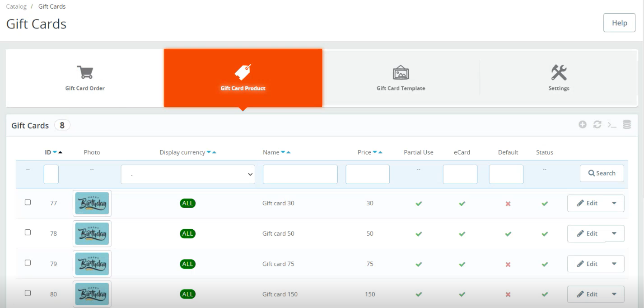Click the show SQL query terminal icon
The width and height of the screenshot is (644, 308).
click(x=612, y=125)
